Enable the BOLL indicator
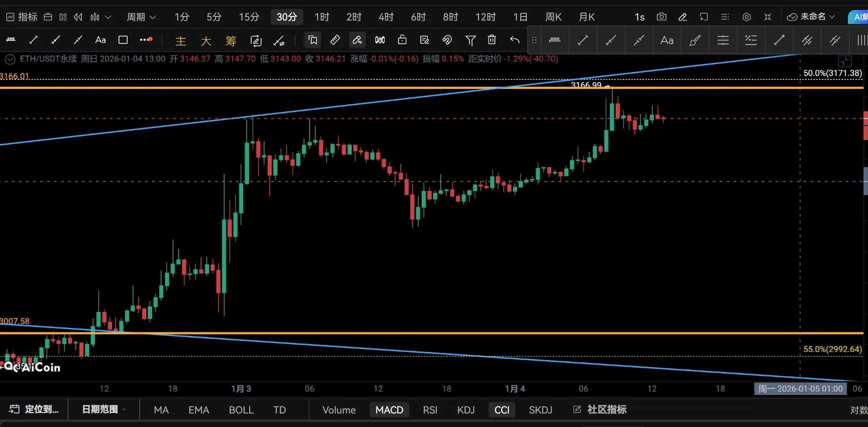 pyautogui.click(x=241, y=410)
